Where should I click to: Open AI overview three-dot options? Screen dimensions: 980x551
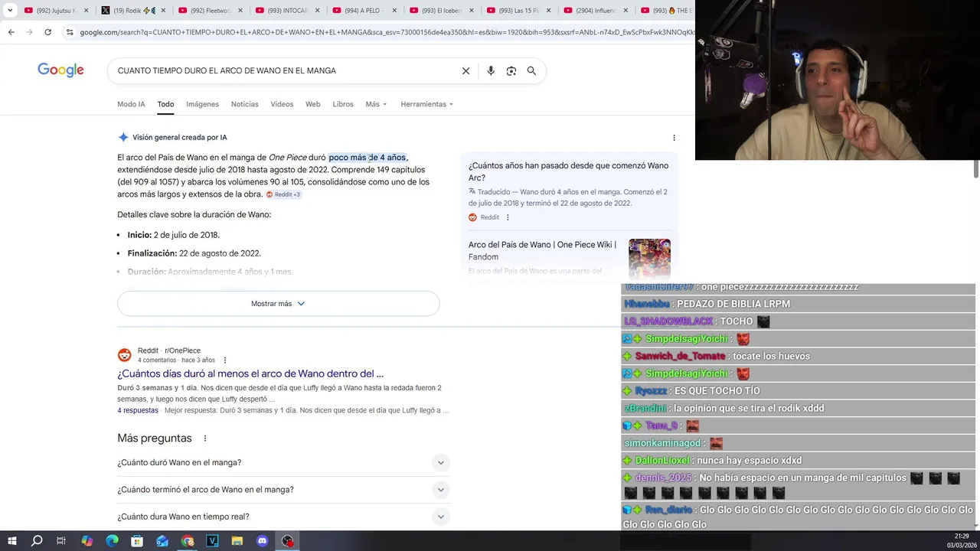click(x=674, y=138)
